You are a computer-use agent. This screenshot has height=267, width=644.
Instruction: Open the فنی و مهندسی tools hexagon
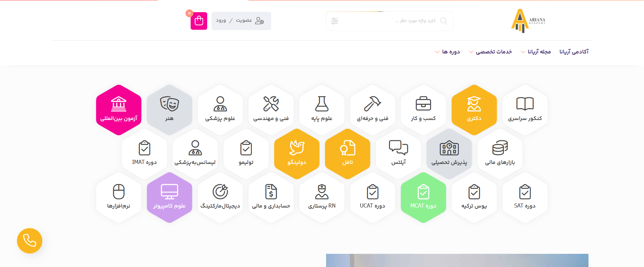(x=271, y=110)
